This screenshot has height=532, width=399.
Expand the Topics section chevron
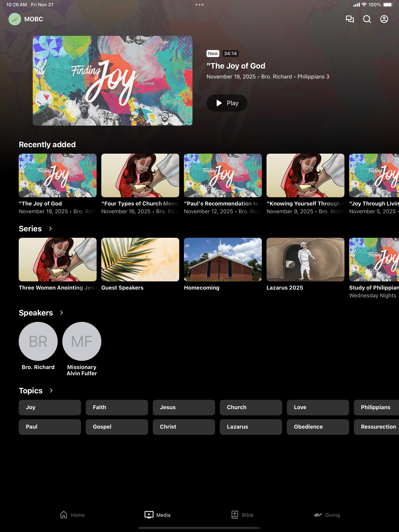coord(51,391)
